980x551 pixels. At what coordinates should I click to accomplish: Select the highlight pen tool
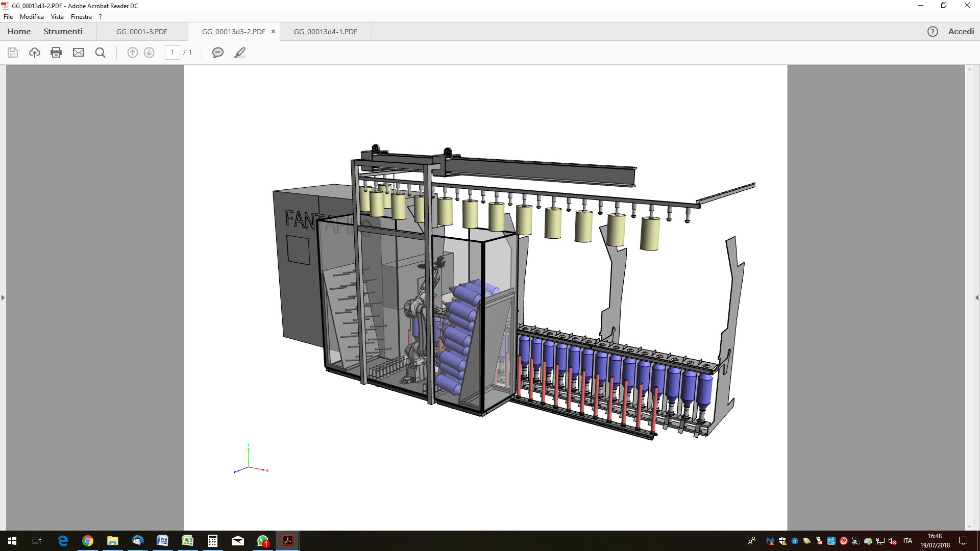click(x=240, y=53)
